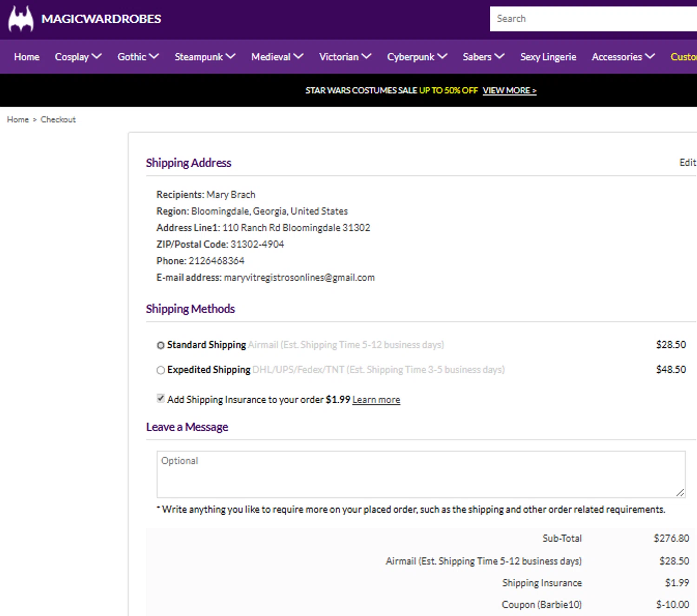The height and width of the screenshot is (616, 697).
Task: Click VIEW MORE link in sale banner
Action: tap(509, 91)
